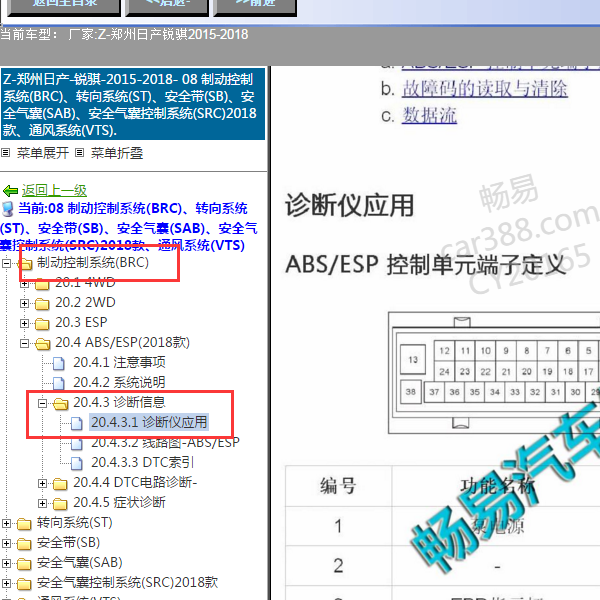600x600 pixels.
Task: Open the 数据流 link
Action: tap(429, 116)
